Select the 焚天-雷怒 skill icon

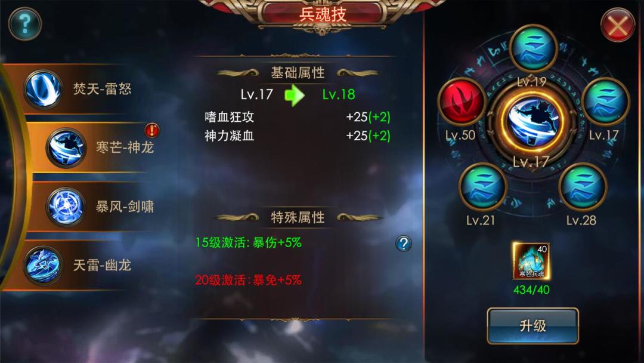(x=43, y=89)
